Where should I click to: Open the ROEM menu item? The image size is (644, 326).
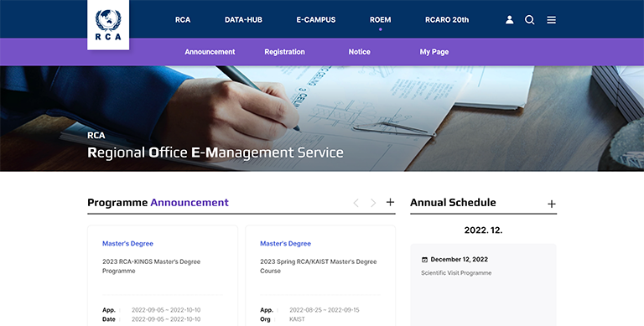coord(381,20)
